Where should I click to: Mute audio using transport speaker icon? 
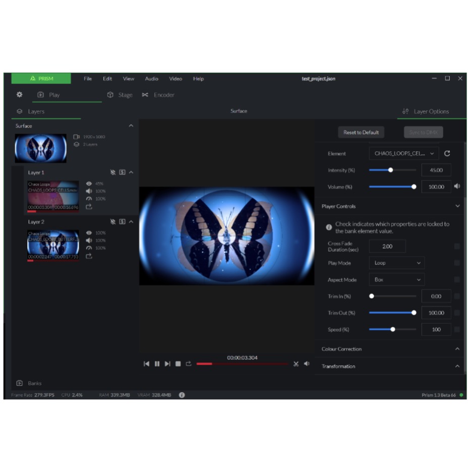click(307, 364)
